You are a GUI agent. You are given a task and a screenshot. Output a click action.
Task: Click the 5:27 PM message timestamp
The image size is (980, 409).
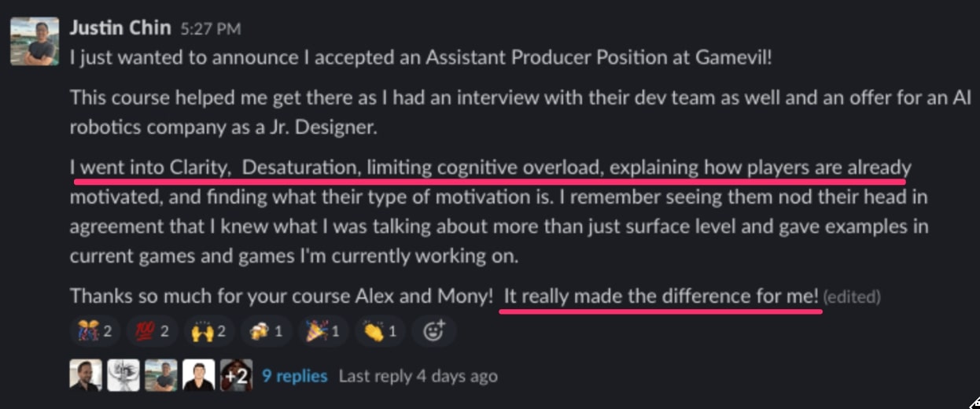click(x=210, y=29)
